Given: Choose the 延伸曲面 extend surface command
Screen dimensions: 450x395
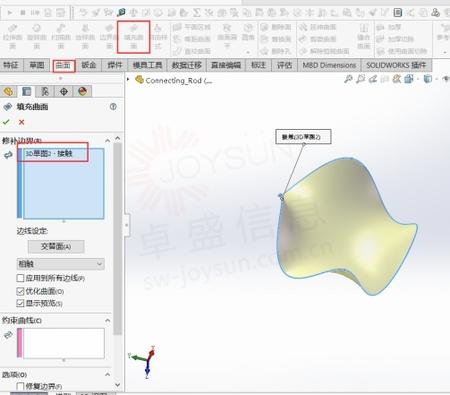Looking at the screenshot, I should (317, 27).
